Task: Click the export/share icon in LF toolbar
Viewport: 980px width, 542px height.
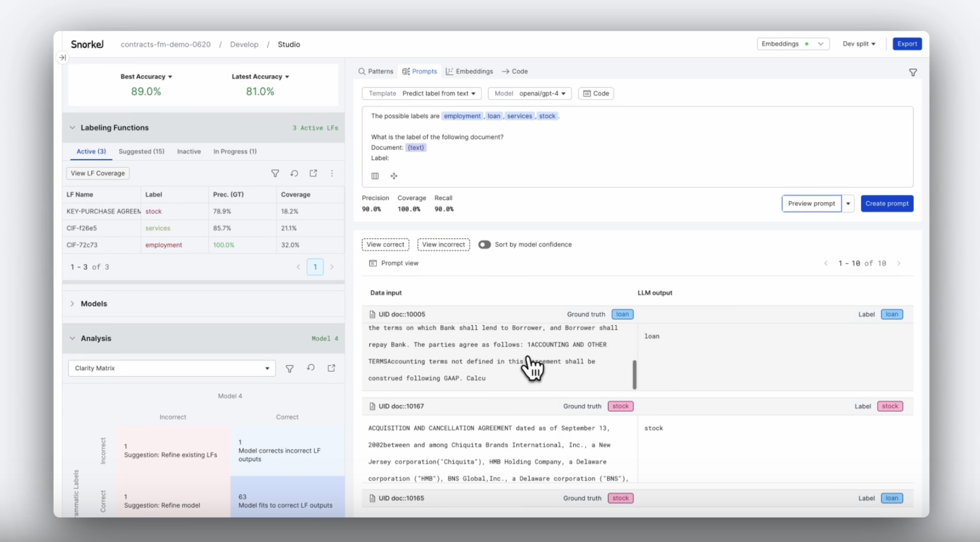Action: pyautogui.click(x=314, y=173)
